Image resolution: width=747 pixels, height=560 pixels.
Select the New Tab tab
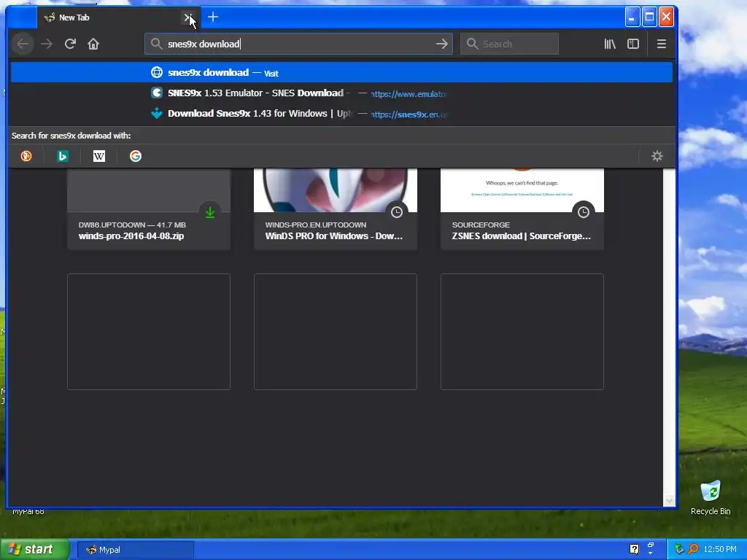pyautogui.click(x=119, y=17)
